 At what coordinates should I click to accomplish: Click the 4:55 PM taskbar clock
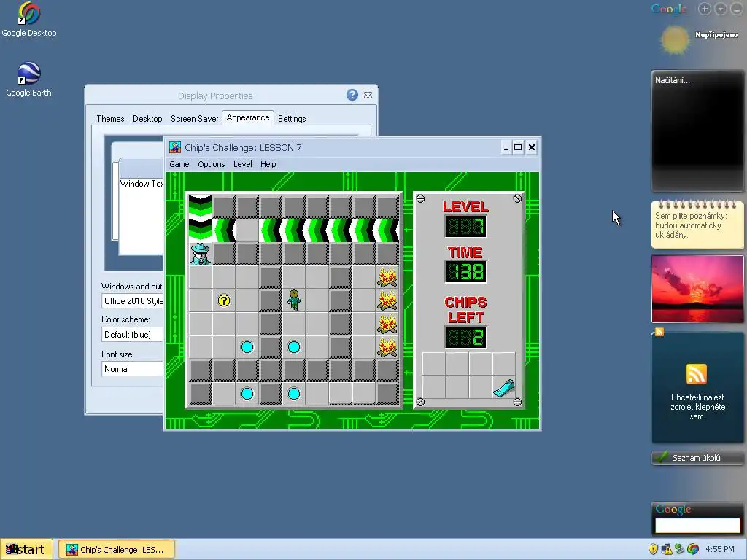pos(720,549)
